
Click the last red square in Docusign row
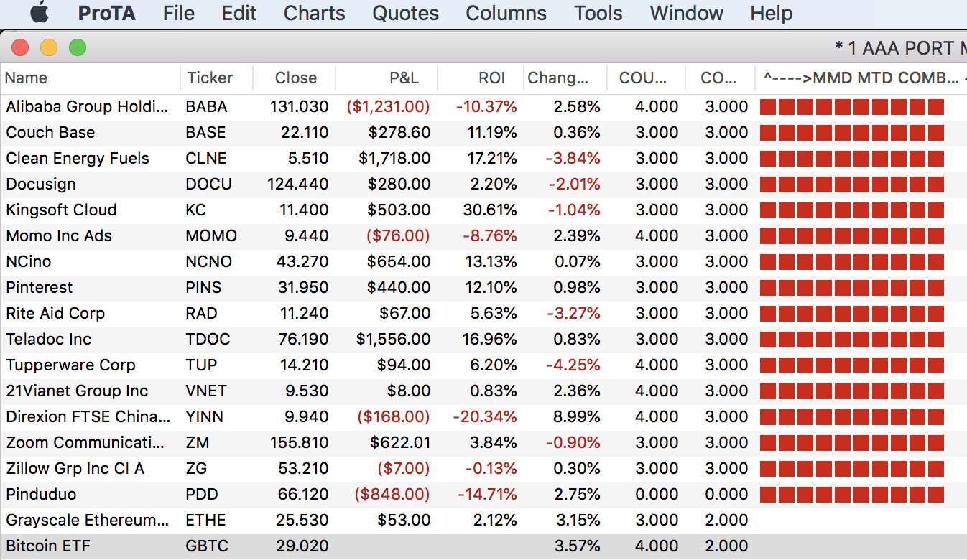pos(935,185)
